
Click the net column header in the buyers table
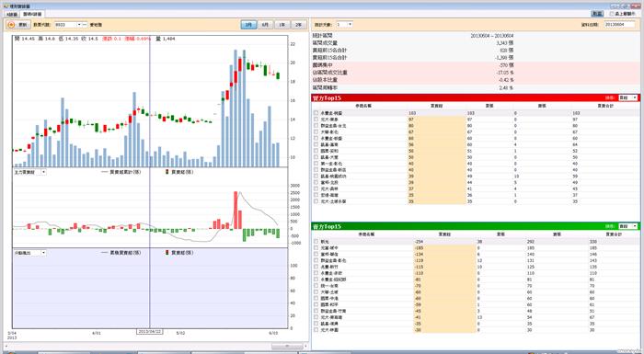(437, 106)
